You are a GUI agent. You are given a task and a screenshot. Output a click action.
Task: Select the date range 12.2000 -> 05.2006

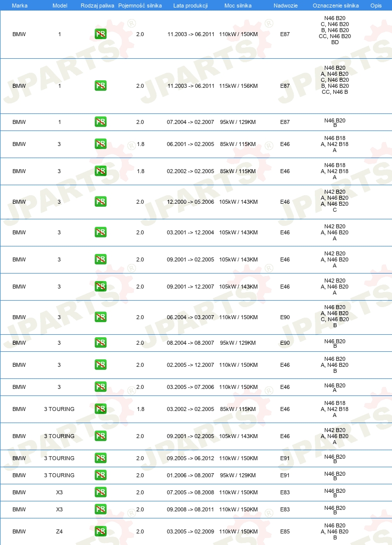[190, 202]
